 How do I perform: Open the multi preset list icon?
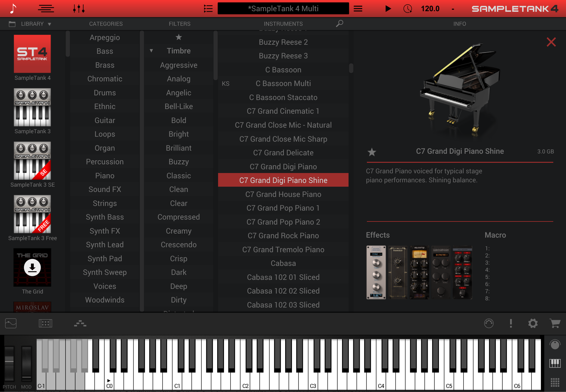(208, 9)
